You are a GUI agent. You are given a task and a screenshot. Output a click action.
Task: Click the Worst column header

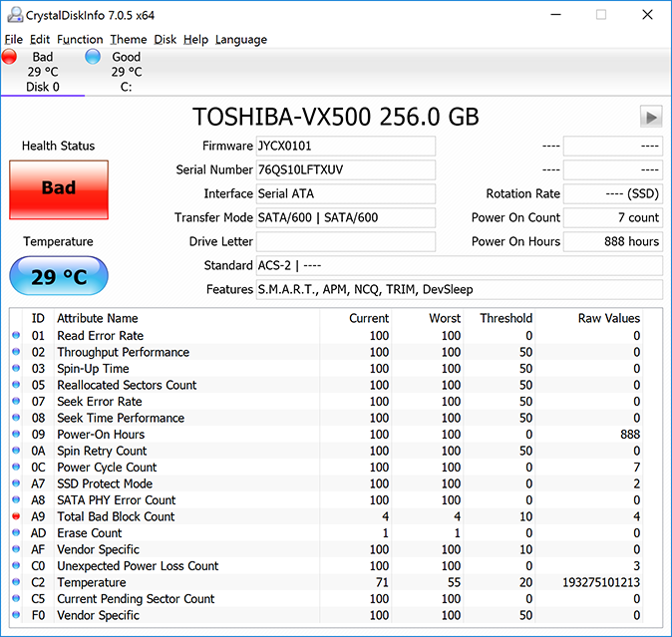tap(445, 318)
